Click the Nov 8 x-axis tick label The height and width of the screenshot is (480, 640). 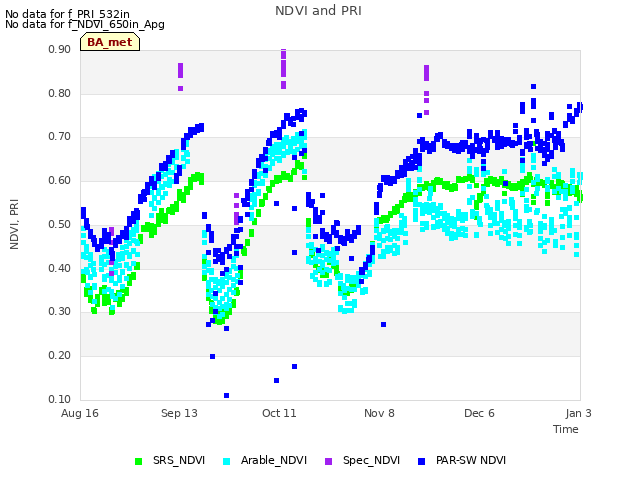click(379, 413)
